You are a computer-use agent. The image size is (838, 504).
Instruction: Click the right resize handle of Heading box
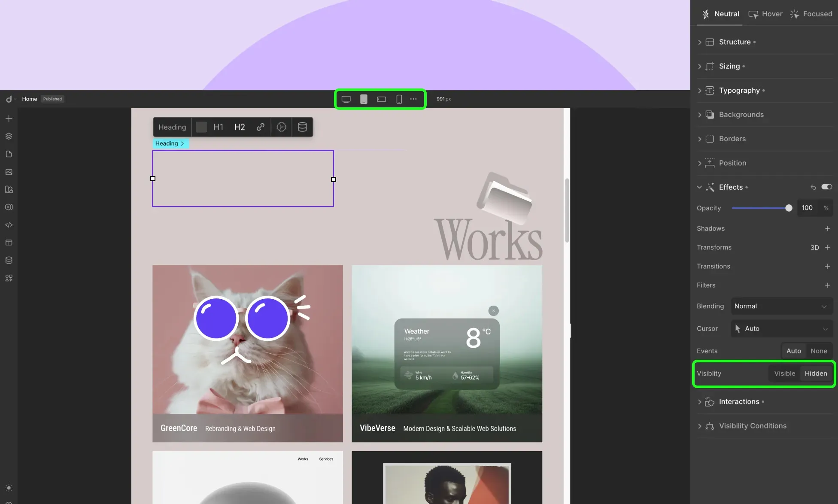(x=334, y=179)
